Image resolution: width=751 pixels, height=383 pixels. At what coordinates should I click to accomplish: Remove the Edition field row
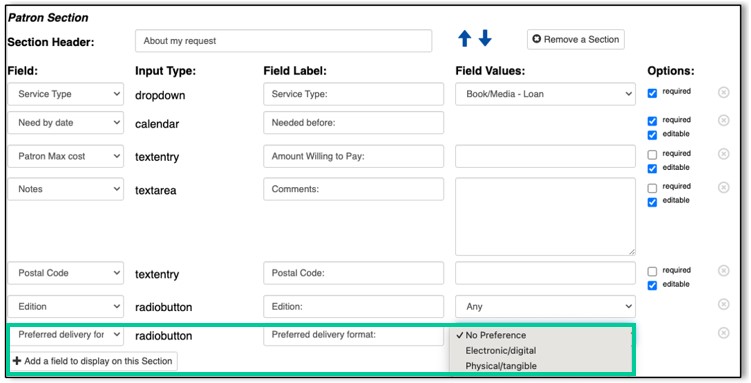coord(724,304)
